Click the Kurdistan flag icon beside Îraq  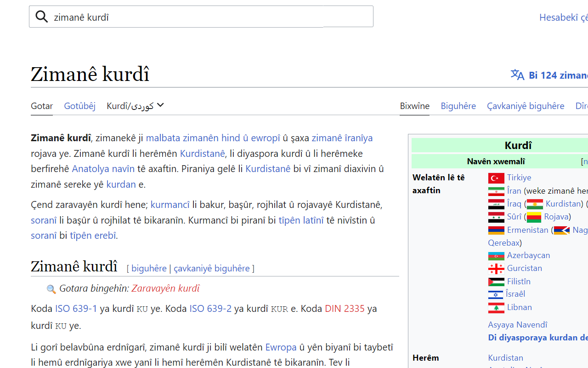point(535,204)
